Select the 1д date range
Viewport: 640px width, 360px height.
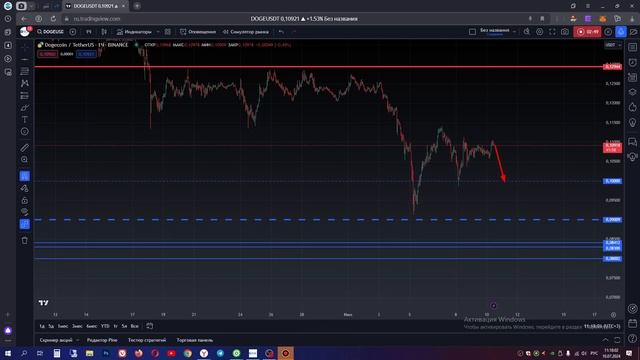pos(42,326)
